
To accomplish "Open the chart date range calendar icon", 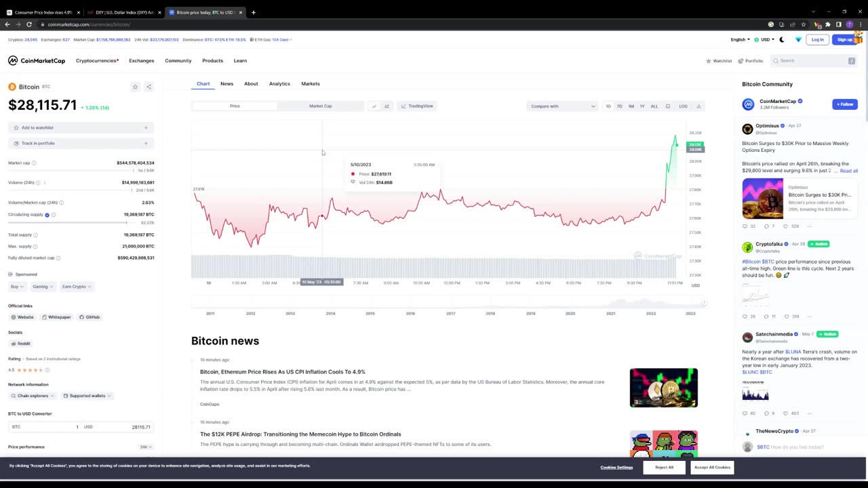I will click(668, 106).
